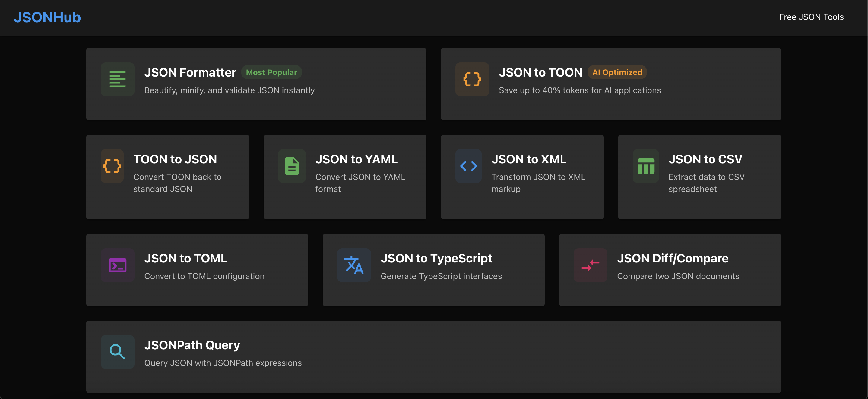The image size is (868, 399).
Task: Click the Most Popular badge
Action: [271, 72]
